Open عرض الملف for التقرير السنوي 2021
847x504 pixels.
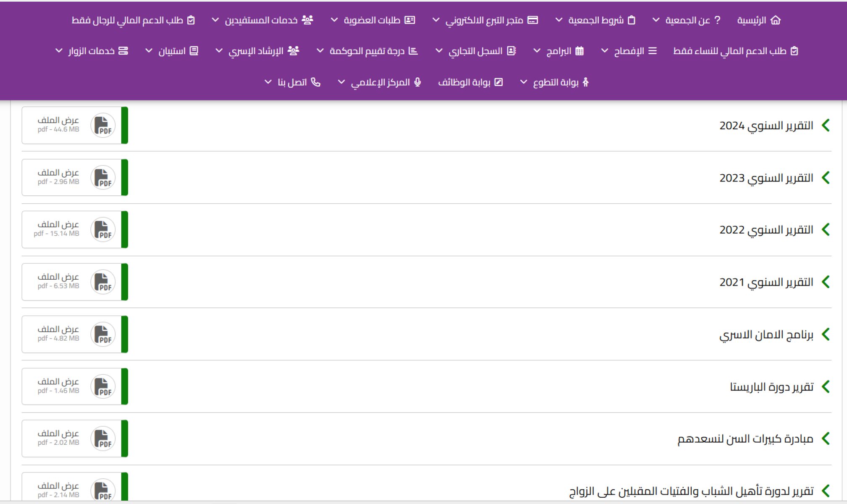[58, 277]
